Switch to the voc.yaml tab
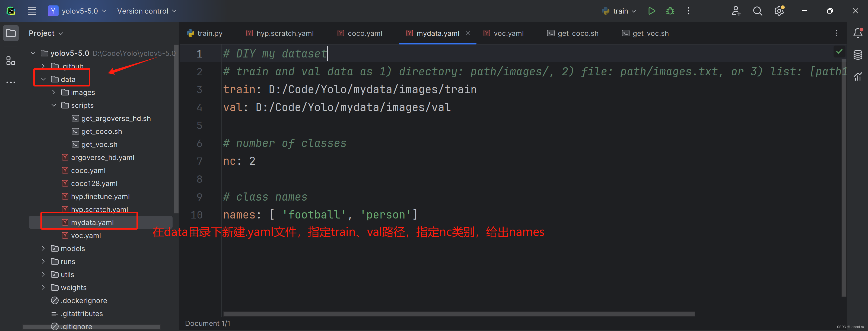This screenshot has width=868, height=331. (x=503, y=33)
